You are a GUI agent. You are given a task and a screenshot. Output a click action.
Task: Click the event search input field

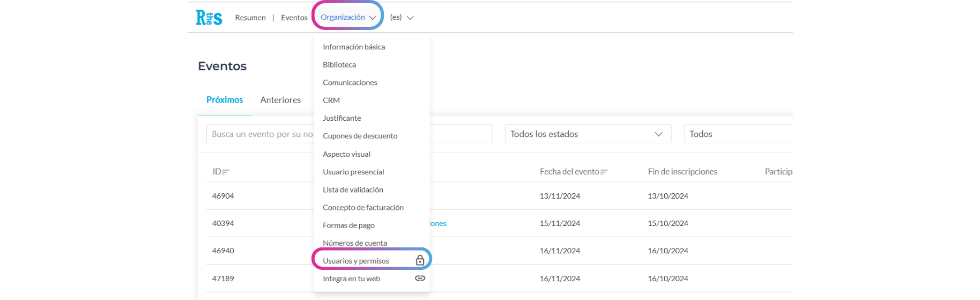(260, 134)
